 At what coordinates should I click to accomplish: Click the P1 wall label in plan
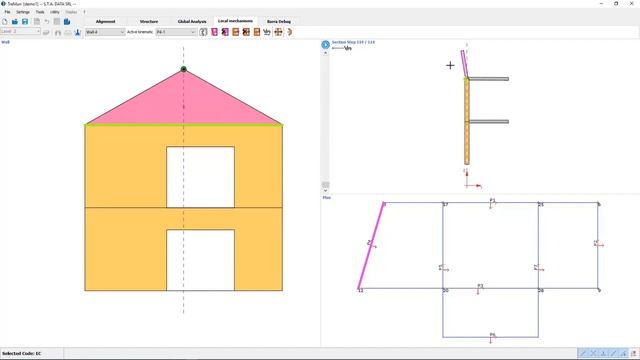pos(493,200)
